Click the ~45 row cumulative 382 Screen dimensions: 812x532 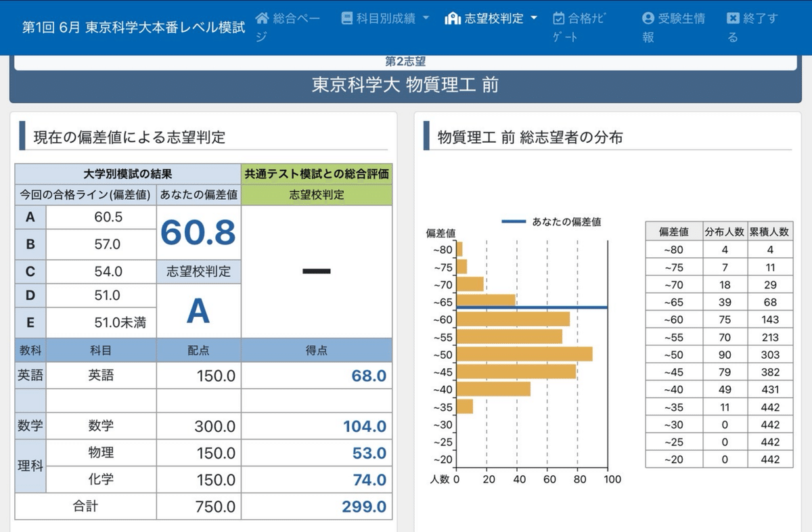pos(769,372)
